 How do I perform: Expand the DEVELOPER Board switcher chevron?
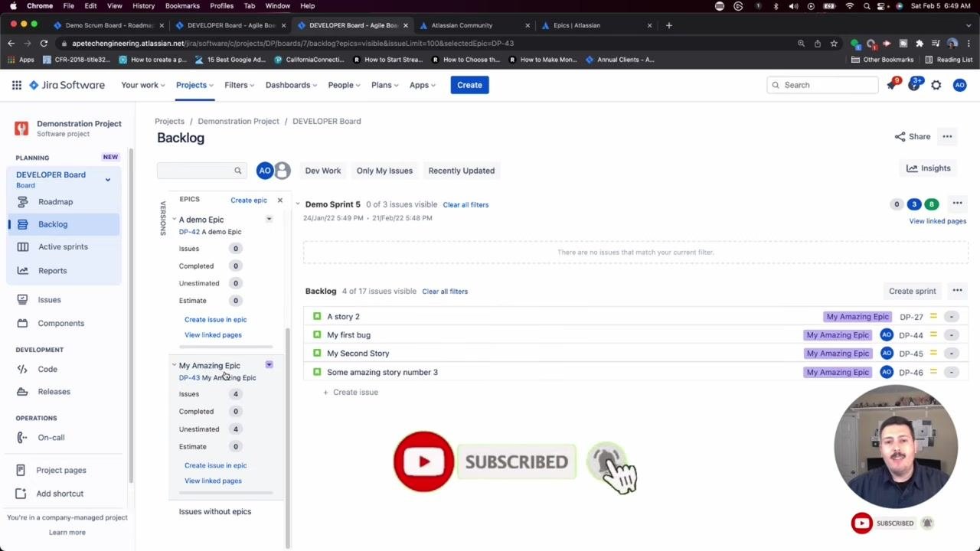108,180
